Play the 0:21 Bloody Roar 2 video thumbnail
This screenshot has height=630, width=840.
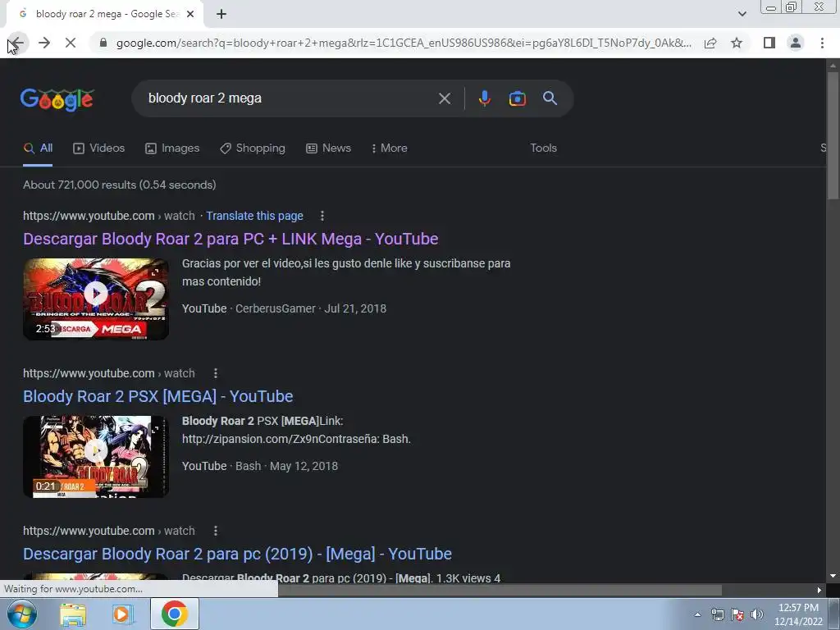(x=96, y=456)
